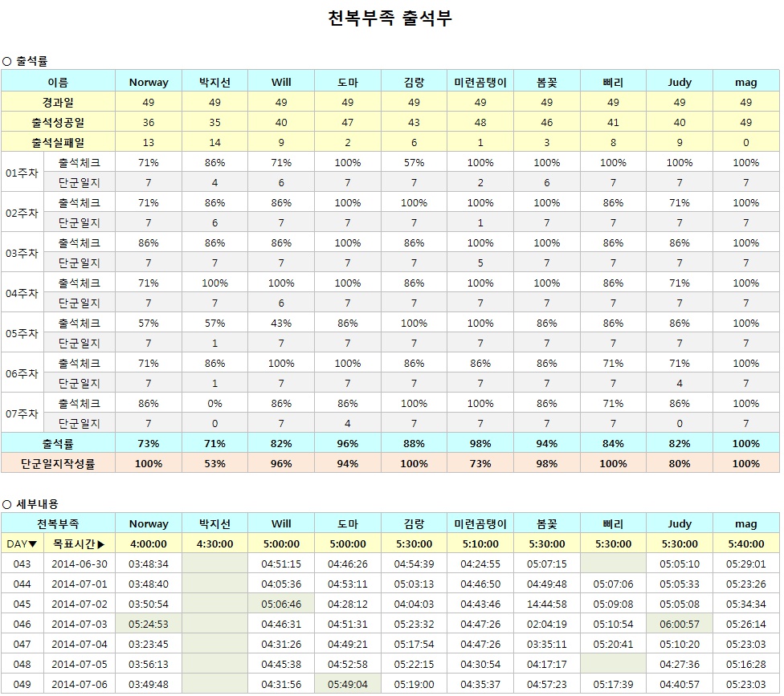Screen dimensions: 784x696
Task: Click Judy's highlighted time 06:00:57
Action: point(680,624)
